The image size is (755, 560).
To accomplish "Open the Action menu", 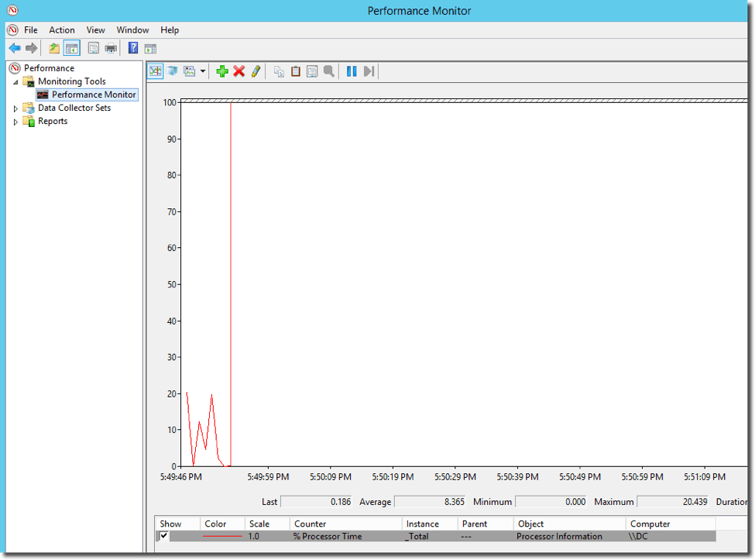I will [x=62, y=30].
